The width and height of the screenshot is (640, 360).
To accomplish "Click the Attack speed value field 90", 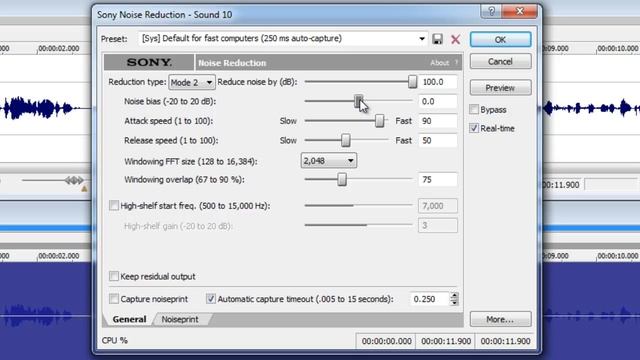I will coord(438,121).
